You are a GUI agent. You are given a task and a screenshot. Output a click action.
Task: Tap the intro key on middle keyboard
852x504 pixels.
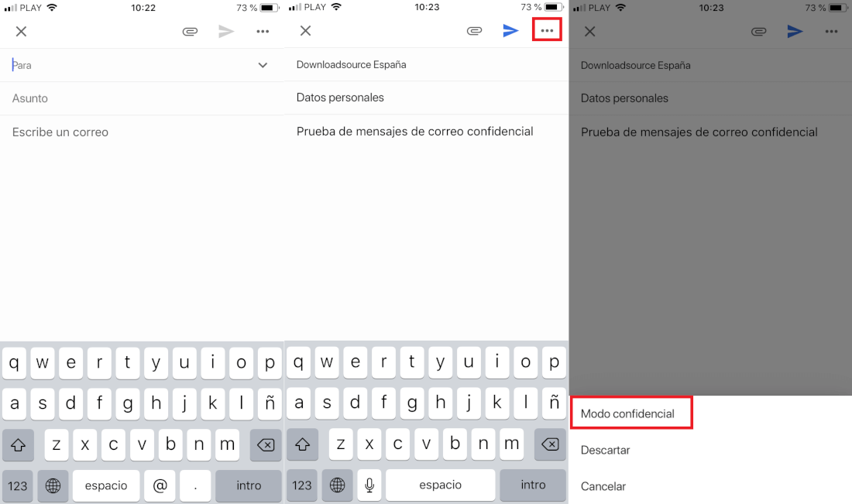point(533,485)
